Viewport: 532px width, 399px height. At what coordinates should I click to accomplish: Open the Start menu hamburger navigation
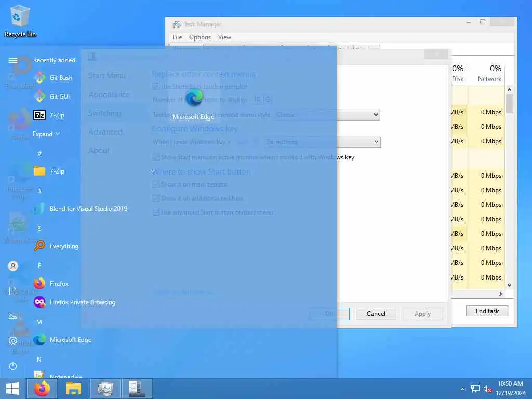[x=13, y=60]
